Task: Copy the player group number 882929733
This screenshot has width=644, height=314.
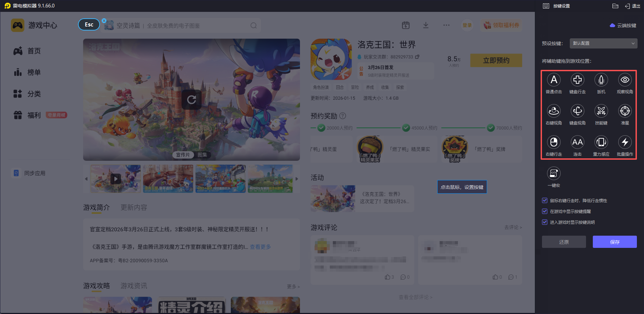Action: pos(417,57)
